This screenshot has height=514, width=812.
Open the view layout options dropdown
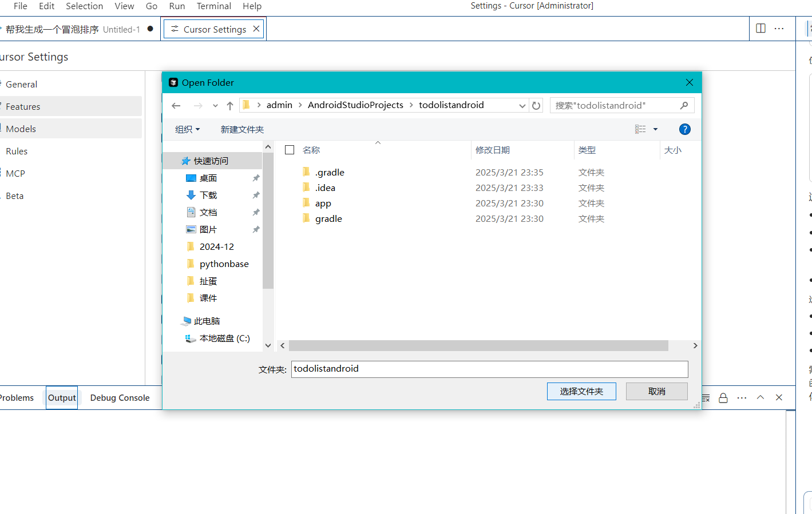point(656,129)
